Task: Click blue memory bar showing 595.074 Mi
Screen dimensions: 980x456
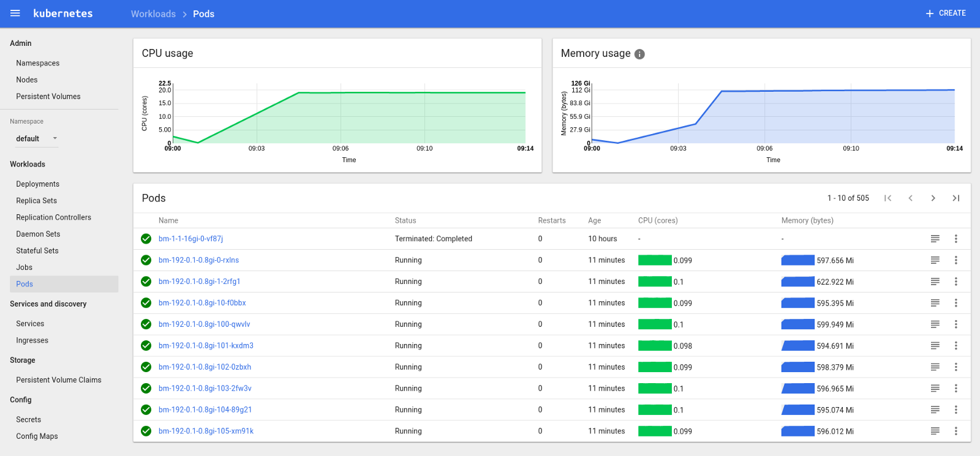Action: [798, 410]
